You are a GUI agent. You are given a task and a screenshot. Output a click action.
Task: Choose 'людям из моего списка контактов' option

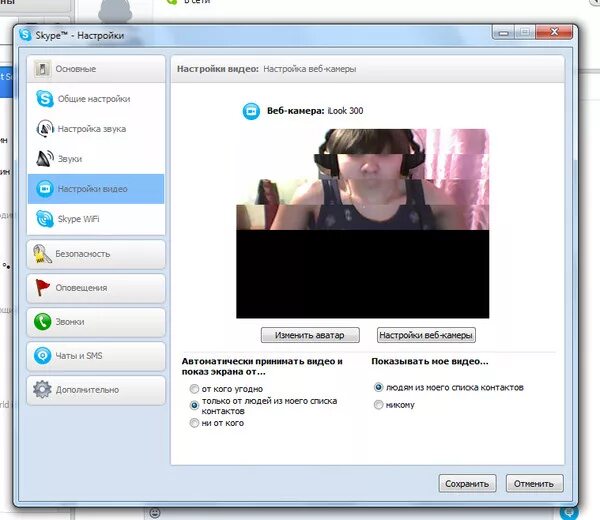tap(378, 387)
